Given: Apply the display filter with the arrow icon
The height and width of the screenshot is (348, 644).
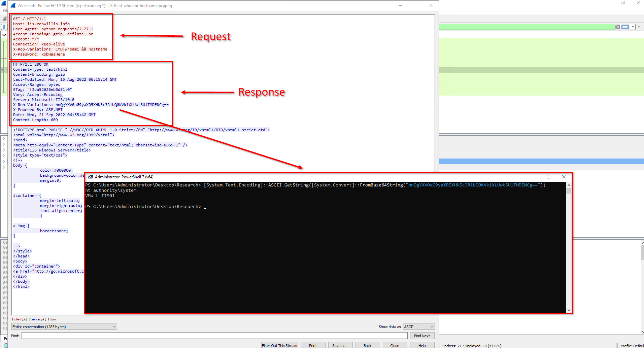Looking at the screenshot, I should [x=625, y=27].
